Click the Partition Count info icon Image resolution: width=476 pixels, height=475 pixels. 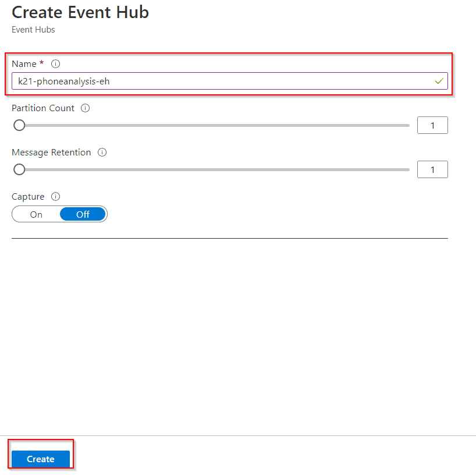coord(84,108)
